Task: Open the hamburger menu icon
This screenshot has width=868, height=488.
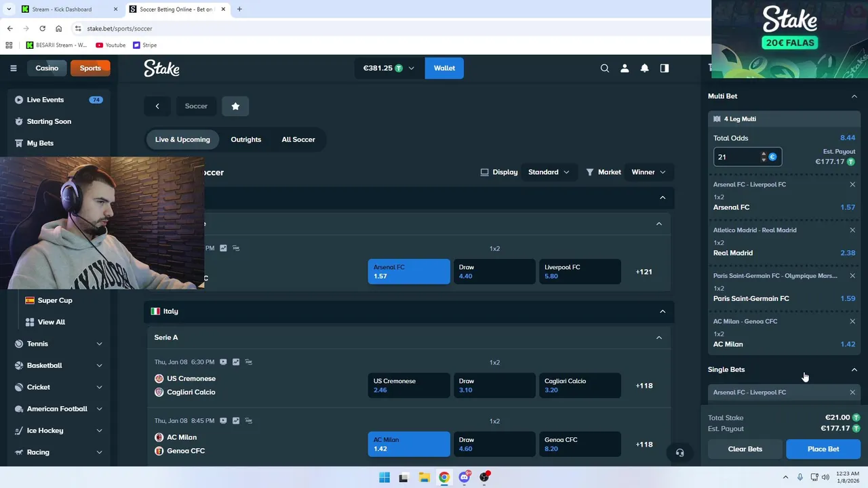Action: pyautogui.click(x=13, y=68)
